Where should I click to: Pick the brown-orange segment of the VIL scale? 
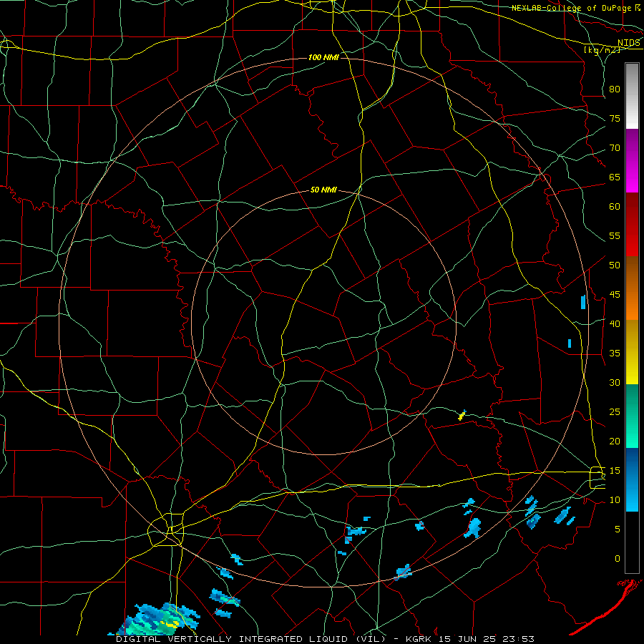[x=632, y=288]
